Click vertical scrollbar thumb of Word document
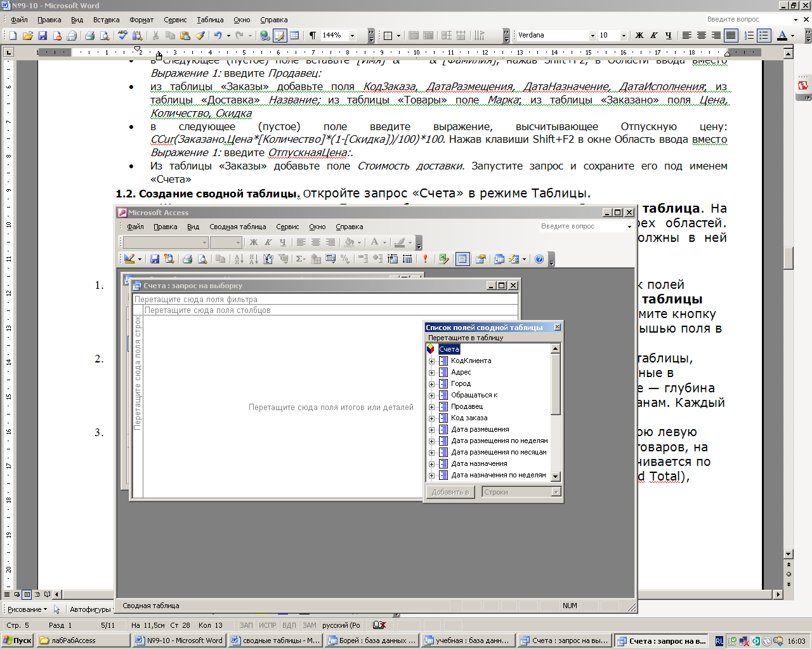 coord(789,258)
